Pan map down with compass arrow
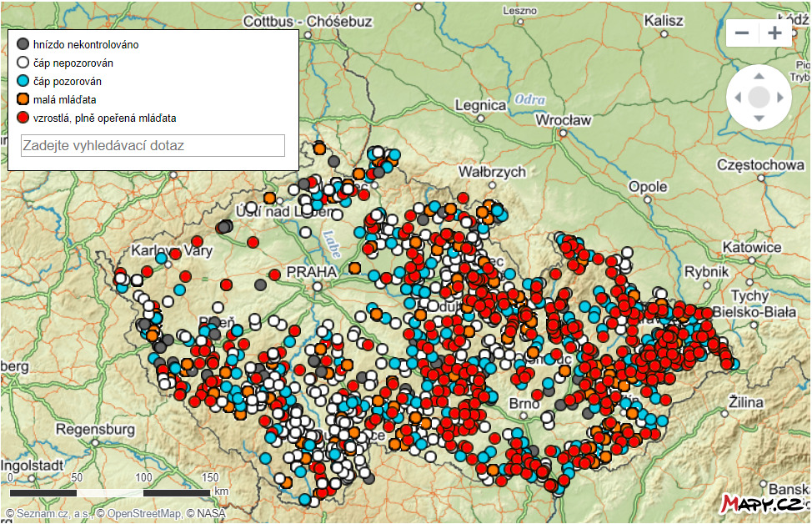Viewport: 812px width, 524px height. [x=759, y=118]
